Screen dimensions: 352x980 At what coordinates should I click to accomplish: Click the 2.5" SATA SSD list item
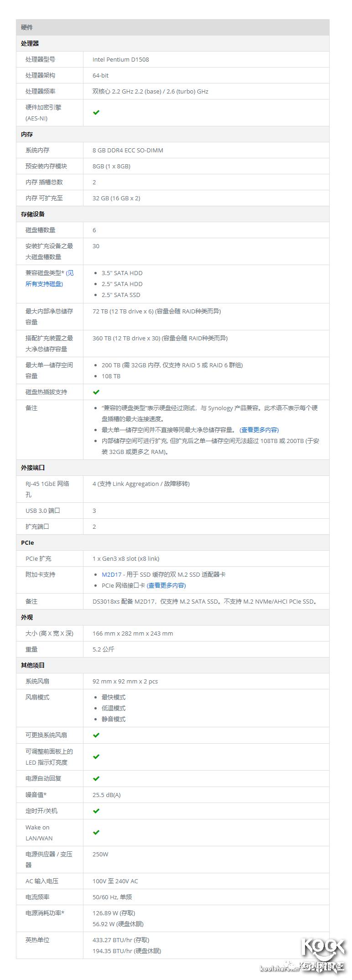pyautogui.click(x=121, y=295)
